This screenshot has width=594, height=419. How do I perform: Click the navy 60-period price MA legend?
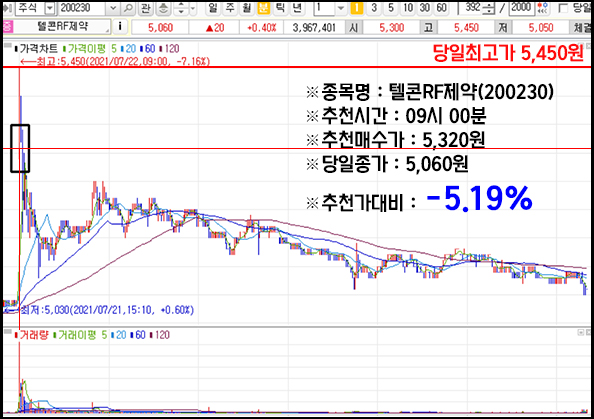[x=148, y=48]
